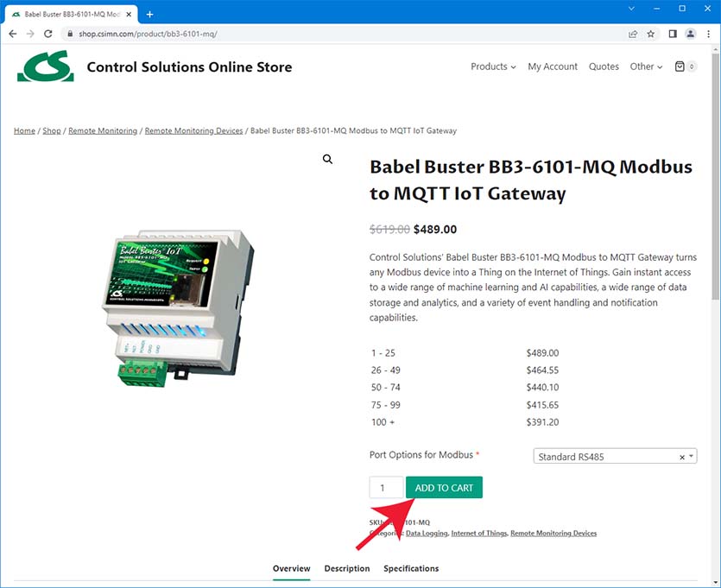Viewport: 721px width, 588px height.
Task: Open the shopping cart icon
Action: [x=680, y=66]
